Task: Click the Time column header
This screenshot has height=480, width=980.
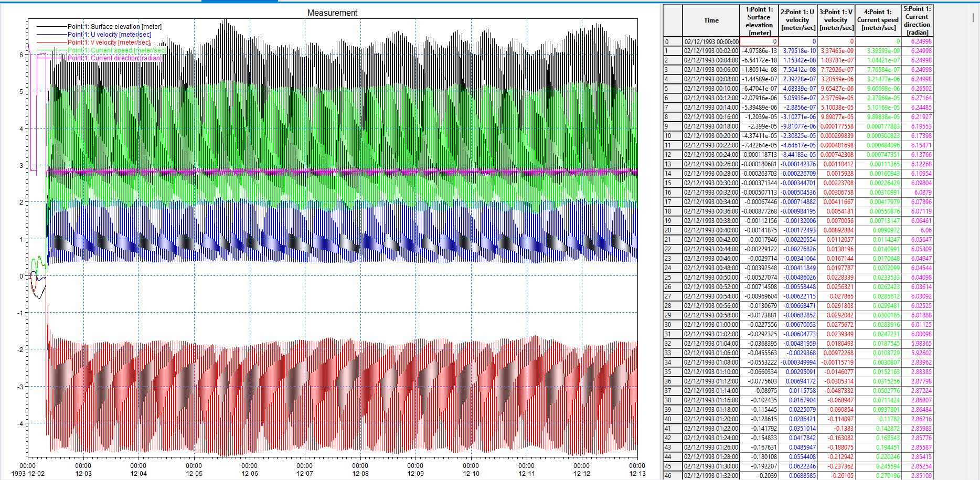Action: [x=711, y=20]
